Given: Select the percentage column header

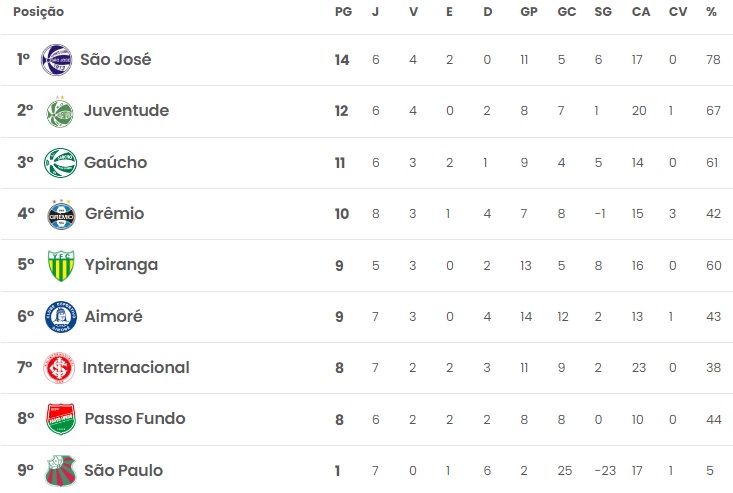Looking at the screenshot, I should (x=711, y=12).
